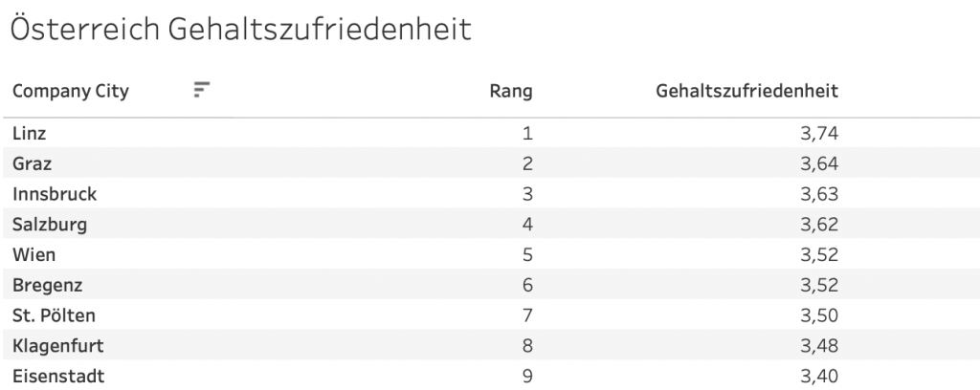Click the 3,50 value for St. Pölten
This screenshot has height=390, width=980.
click(x=819, y=315)
